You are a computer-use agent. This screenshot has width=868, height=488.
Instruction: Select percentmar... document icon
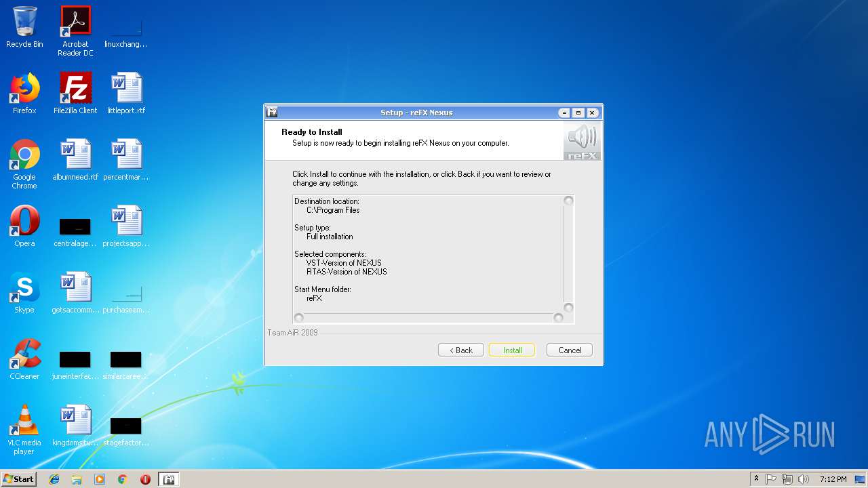tap(126, 160)
